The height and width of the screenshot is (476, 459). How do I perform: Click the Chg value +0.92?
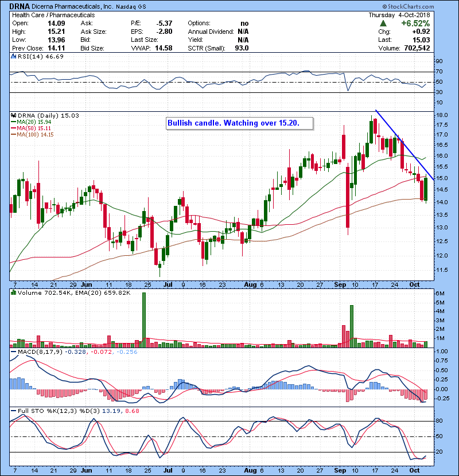coord(421,32)
